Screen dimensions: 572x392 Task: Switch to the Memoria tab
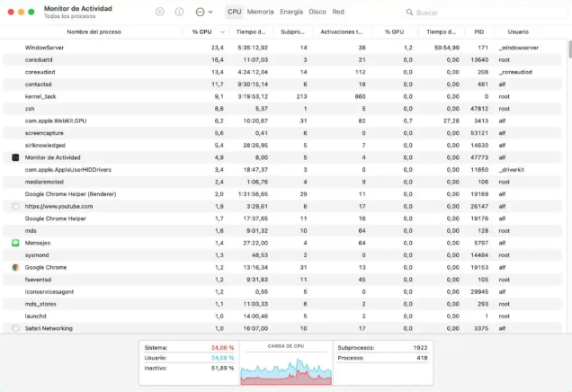pyautogui.click(x=260, y=13)
